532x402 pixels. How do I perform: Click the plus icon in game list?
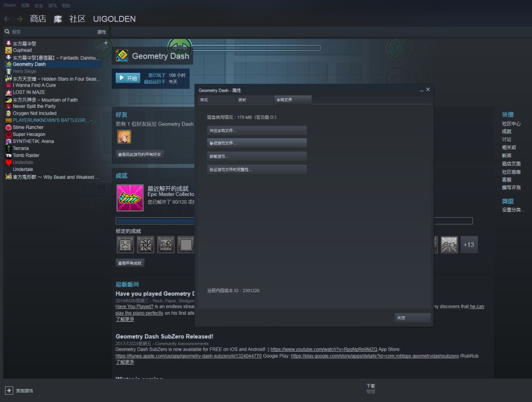(106, 43)
